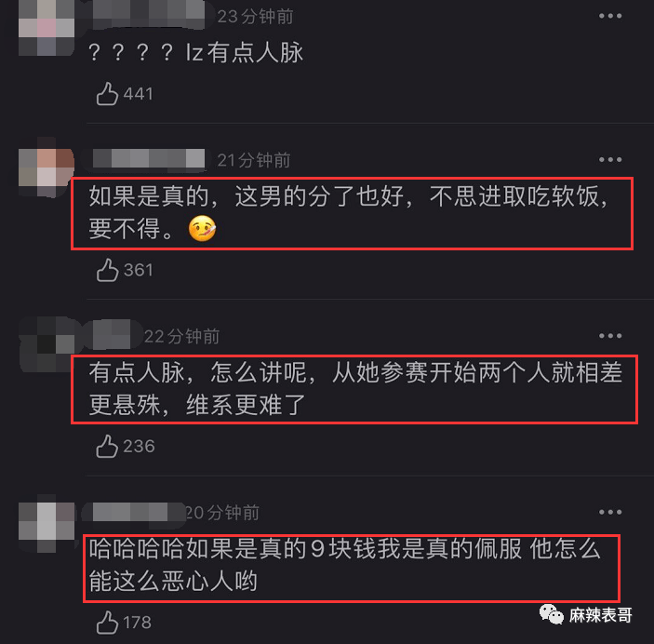Open the avatar of the 20分钟前 commenter
This screenshot has height=644, width=654.
pos(47,523)
